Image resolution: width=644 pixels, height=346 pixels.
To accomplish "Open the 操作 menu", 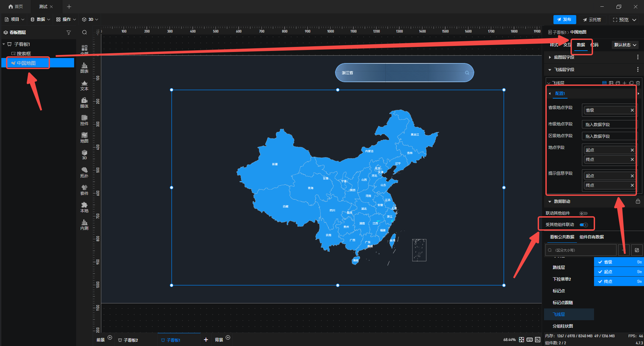I will 66,19.
